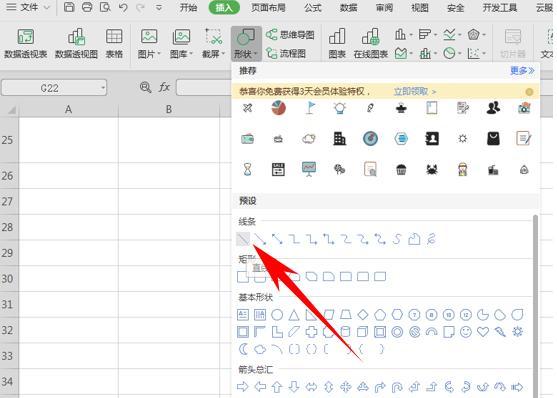Open the 图片 dropdown

click(x=149, y=44)
